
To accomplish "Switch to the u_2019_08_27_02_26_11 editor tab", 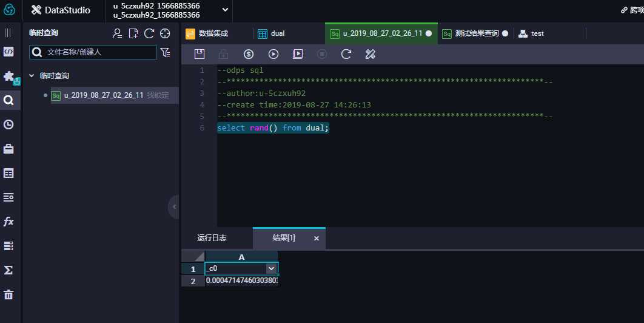I will [381, 33].
